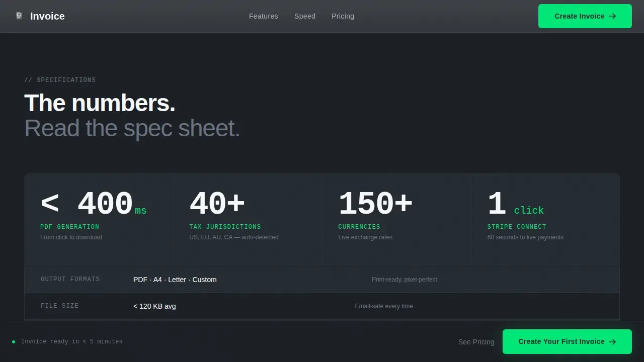Click the OUTPUT FORMATS row label

click(70, 279)
